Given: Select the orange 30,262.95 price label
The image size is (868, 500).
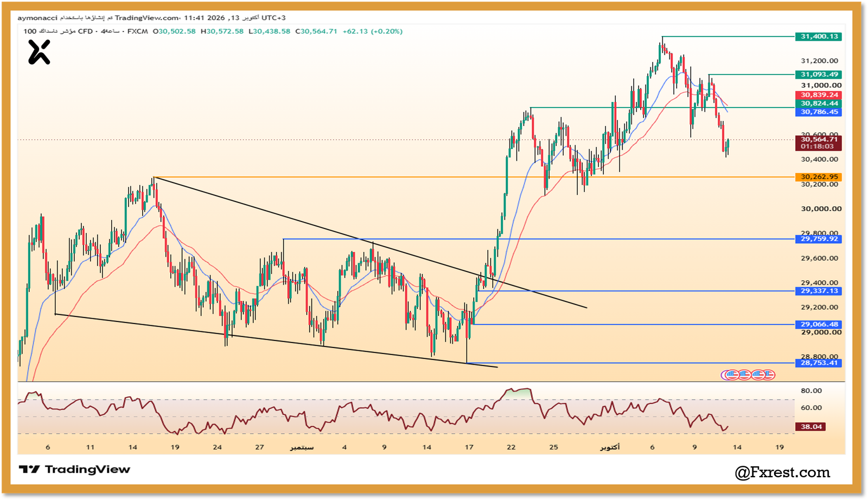Looking at the screenshot, I should click(x=819, y=177).
